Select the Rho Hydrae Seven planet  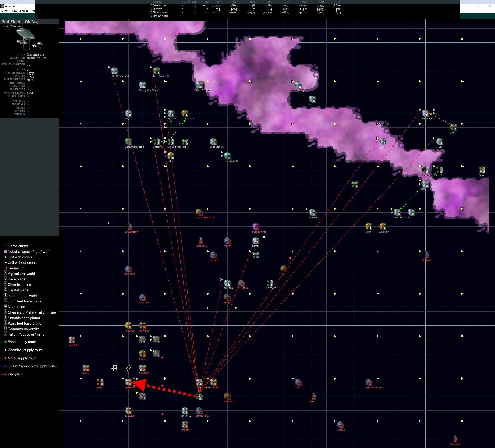click(142, 85)
